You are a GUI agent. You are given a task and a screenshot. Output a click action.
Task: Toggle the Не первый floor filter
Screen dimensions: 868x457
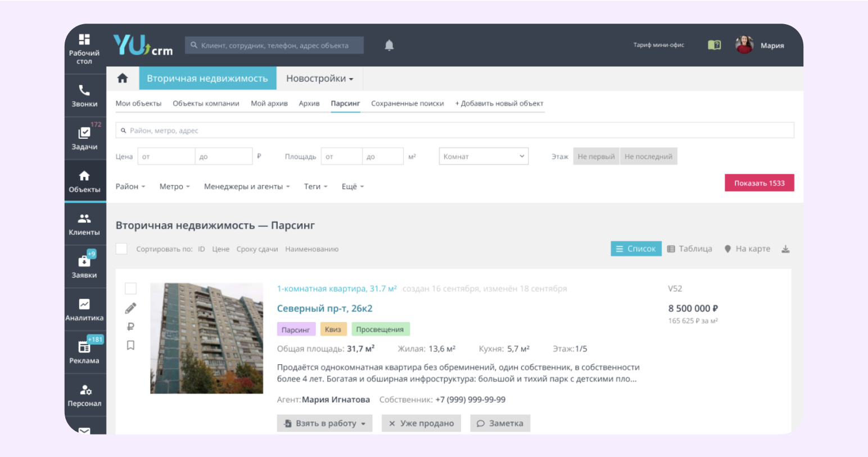click(x=596, y=156)
